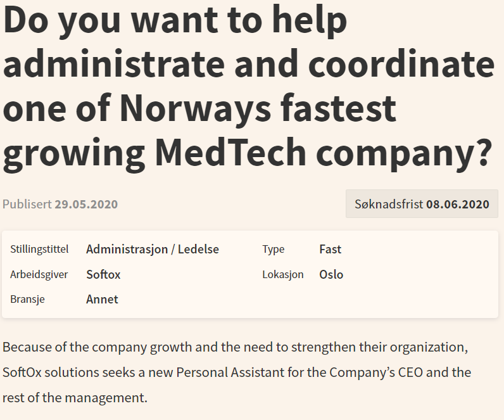Click the word Norways in the headline
504x420 pixels.
pos(196,108)
